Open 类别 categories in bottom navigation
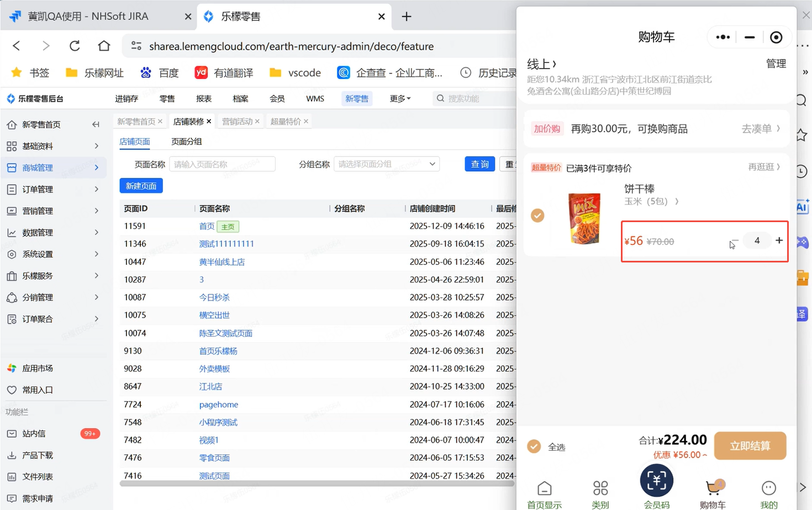Viewport: 812px width, 510px height. pyautogui.click(x=600, y=495)
